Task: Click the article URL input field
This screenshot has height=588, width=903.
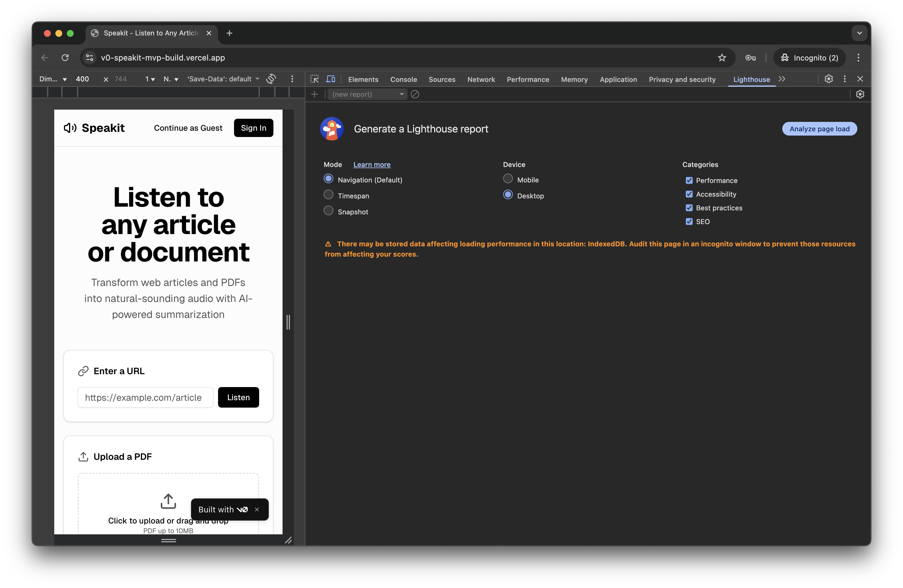Action: click(145, 397)
